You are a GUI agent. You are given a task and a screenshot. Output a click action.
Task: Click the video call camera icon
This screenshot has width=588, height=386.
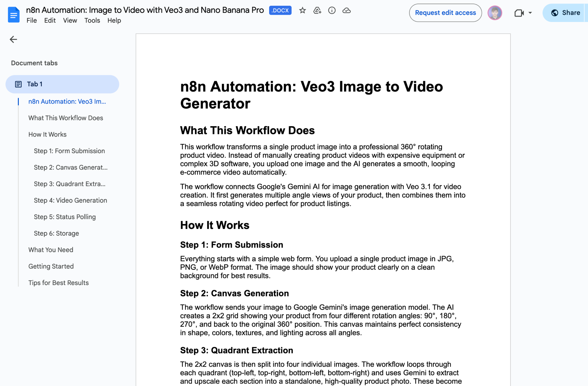519,13
